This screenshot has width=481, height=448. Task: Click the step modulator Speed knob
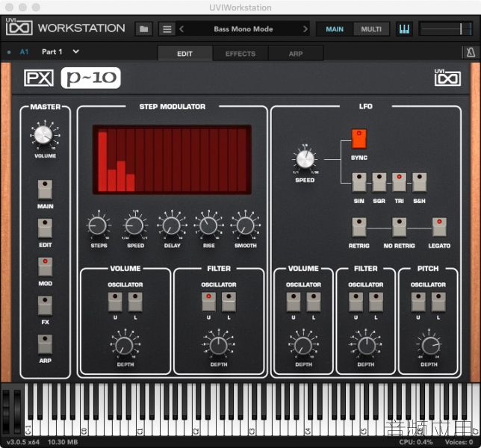pos(134,225)
